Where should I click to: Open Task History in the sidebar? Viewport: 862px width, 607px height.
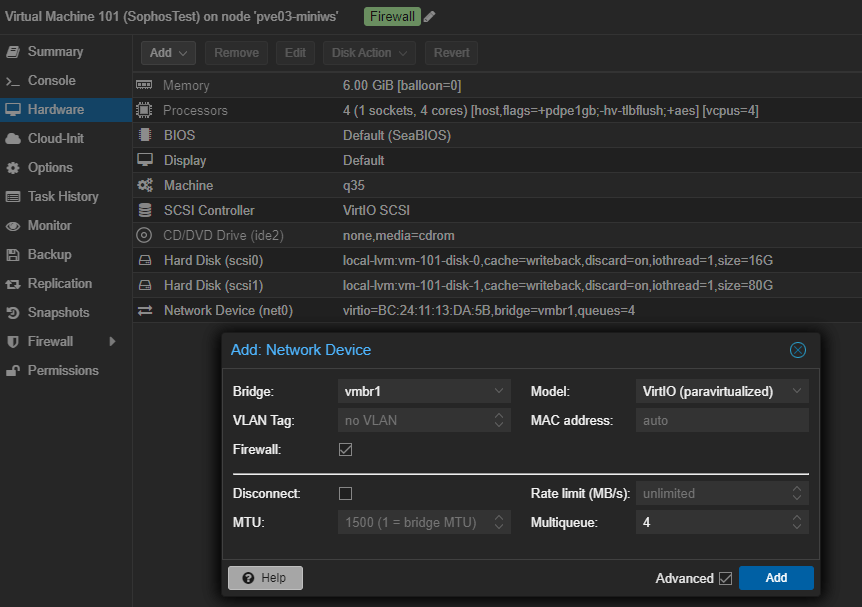66,197
